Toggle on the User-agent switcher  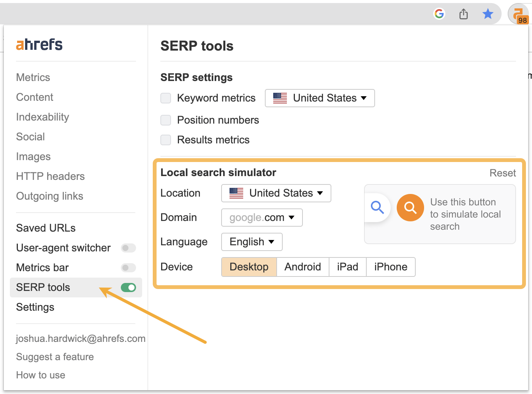click(x=128, y=248)
